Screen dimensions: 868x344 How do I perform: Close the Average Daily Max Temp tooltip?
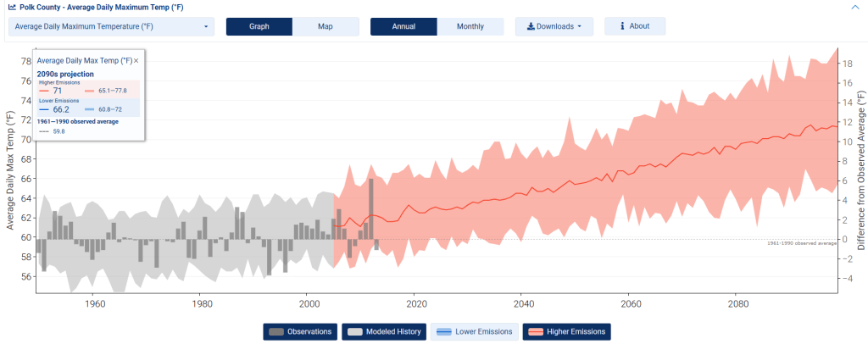click(136, 60)
